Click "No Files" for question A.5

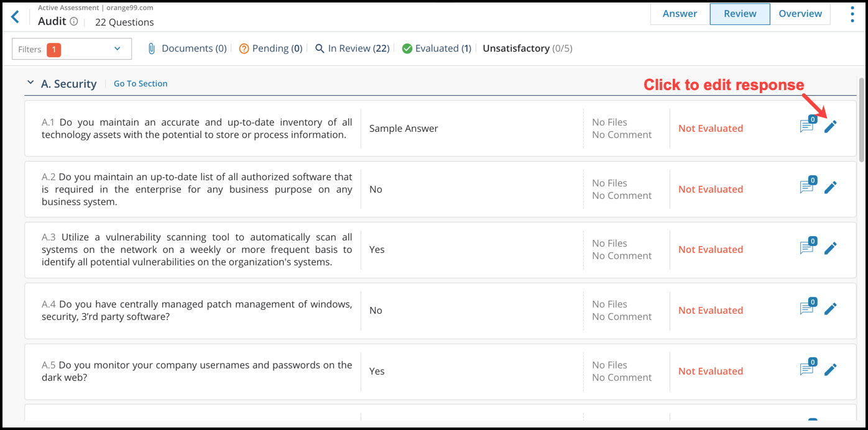point(609,365)
